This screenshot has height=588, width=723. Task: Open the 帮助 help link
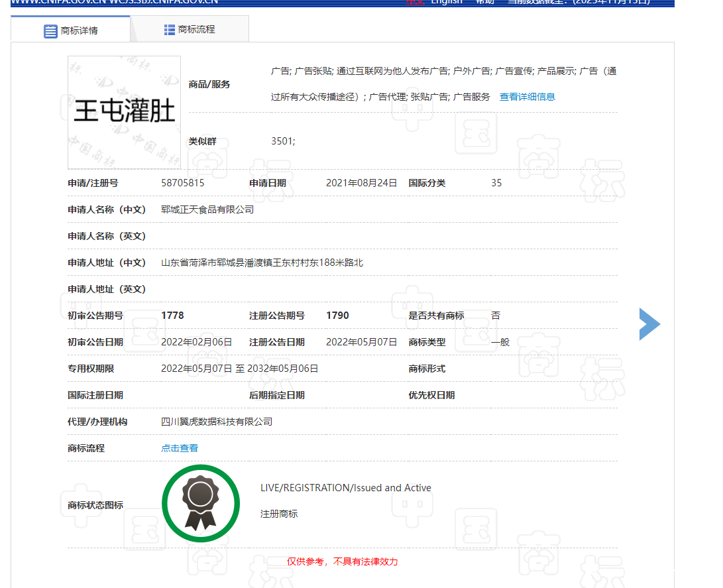(x=484, y=2)
